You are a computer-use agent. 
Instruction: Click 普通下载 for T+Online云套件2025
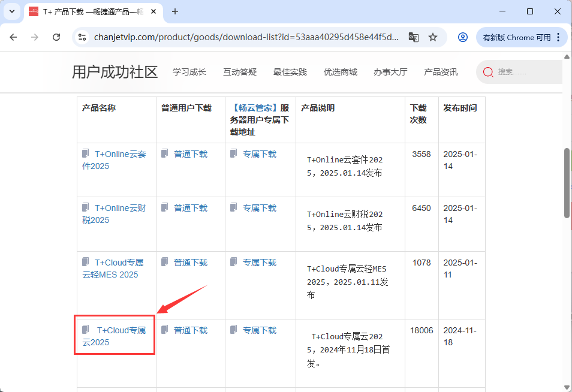coord(191,154)
